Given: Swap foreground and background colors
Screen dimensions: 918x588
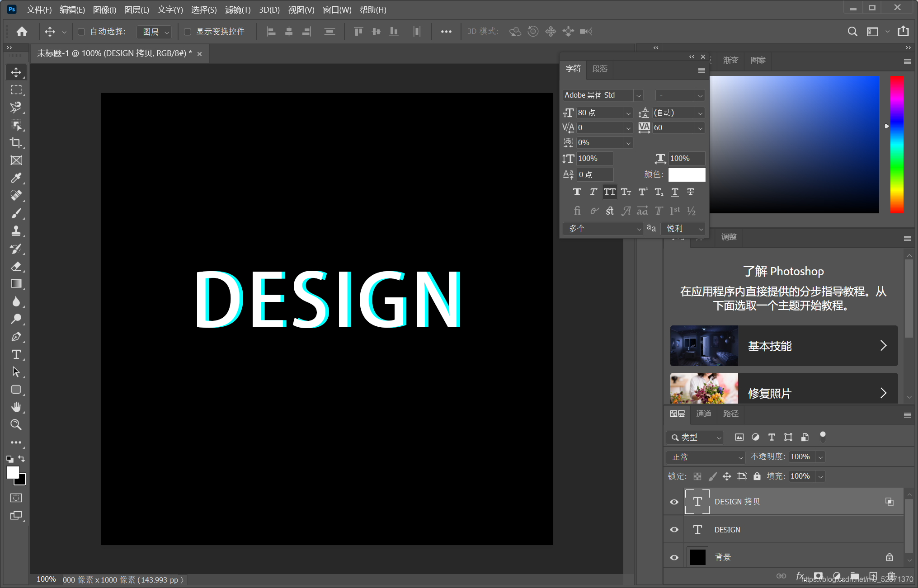Looking at the screenshot, I should click(x=22, y=459).
